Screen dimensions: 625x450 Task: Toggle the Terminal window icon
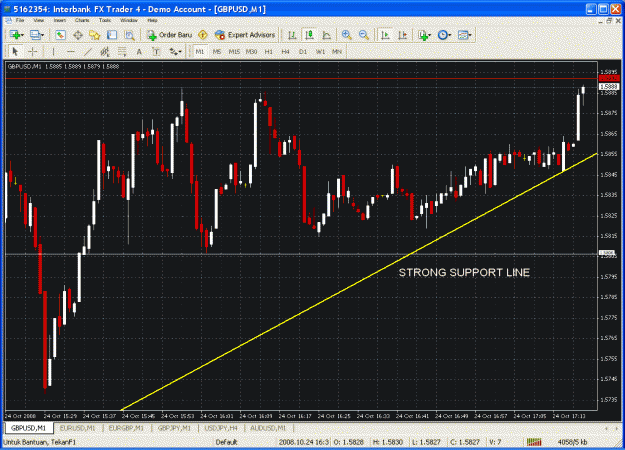pos(112,35)
